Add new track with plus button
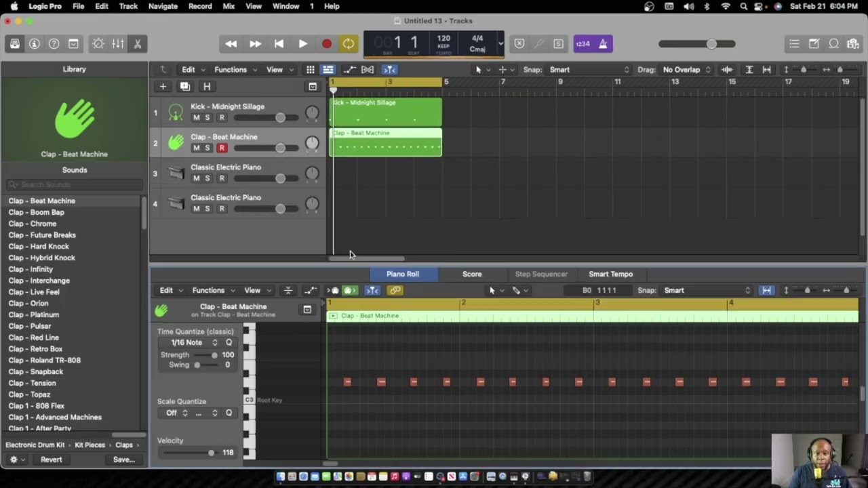 click(163, 87)
